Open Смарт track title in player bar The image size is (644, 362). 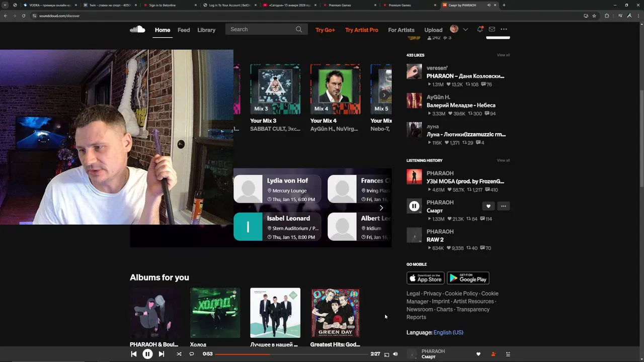coord(429,357)
